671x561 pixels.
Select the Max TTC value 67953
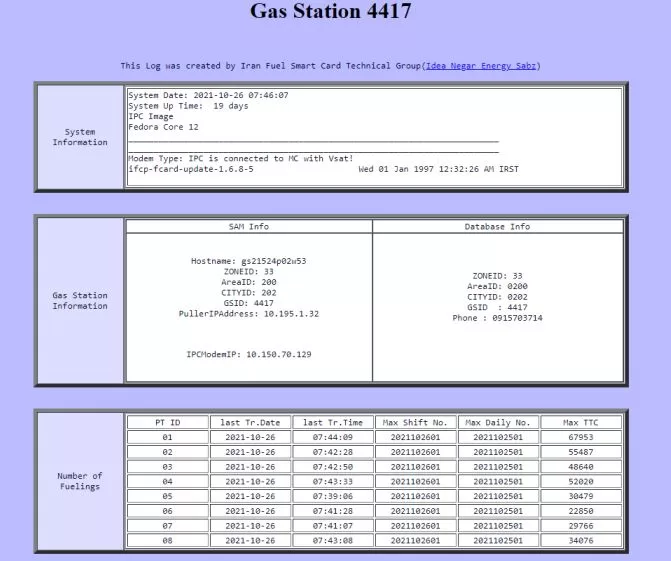coord(579,437)
